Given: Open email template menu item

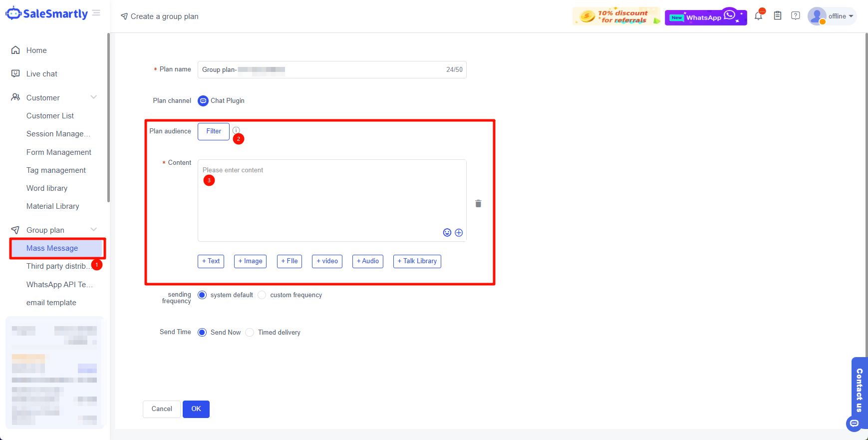Looking at the screenshot, I should pos(51,303).
